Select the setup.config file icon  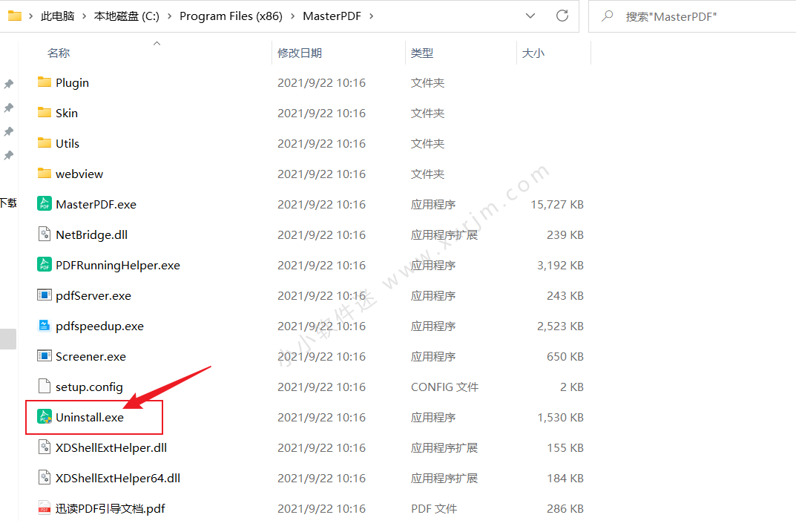pyautogui.click(x=45, y=387)
